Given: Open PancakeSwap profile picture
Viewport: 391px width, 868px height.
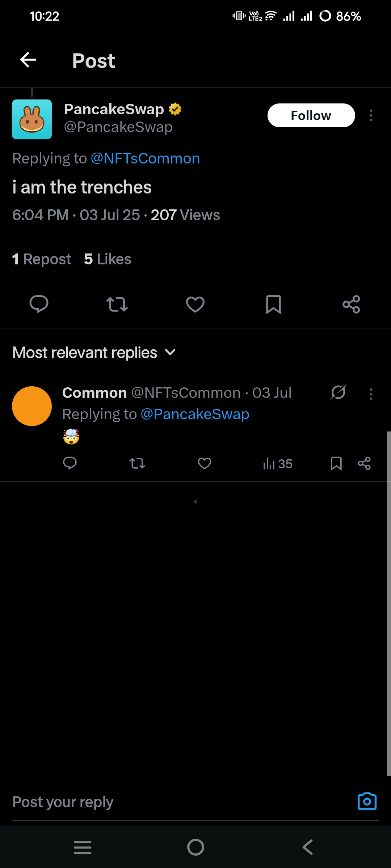Looking at the screenshot, I should pyautogui.click(x=32, y=119).
